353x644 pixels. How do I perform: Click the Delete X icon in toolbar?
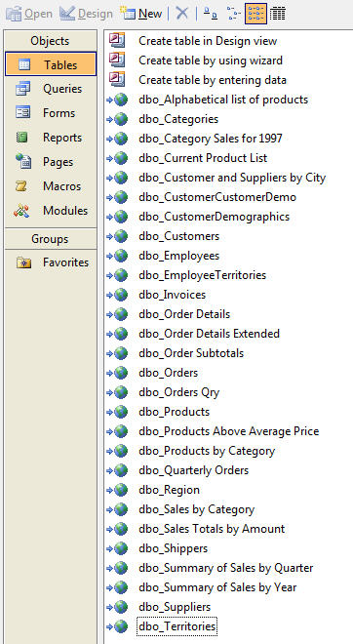click(x=181, y=14)
